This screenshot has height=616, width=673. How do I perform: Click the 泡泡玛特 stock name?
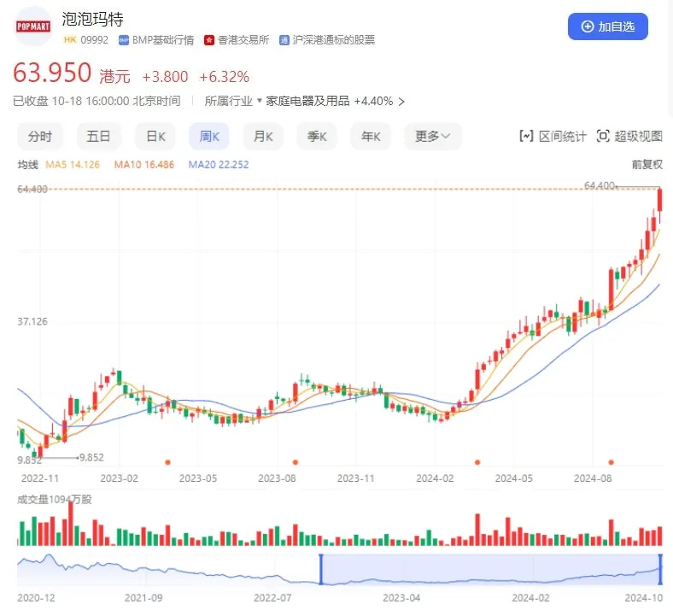92,19
